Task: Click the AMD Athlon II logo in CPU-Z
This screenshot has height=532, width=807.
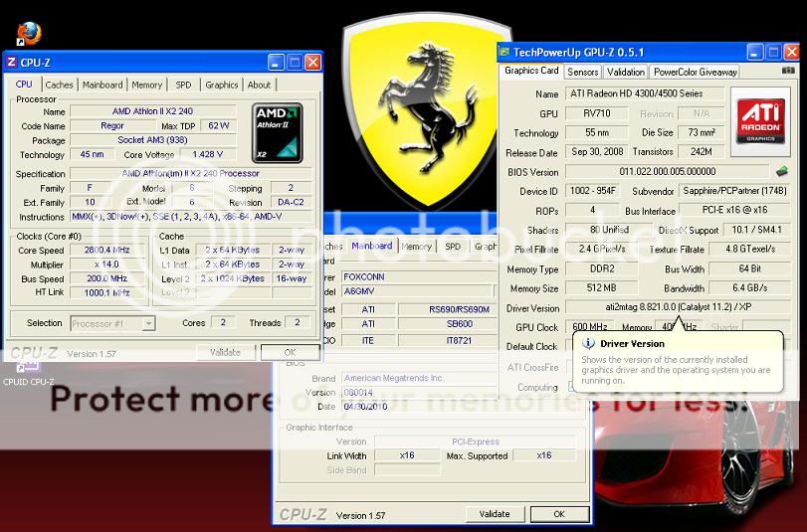Action: point(278,132)
